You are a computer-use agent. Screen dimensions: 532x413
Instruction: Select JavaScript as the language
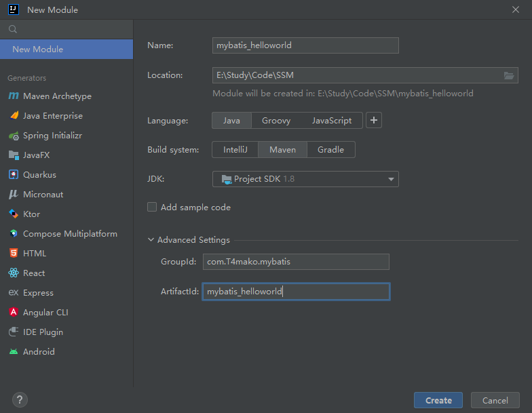(332, 121)
